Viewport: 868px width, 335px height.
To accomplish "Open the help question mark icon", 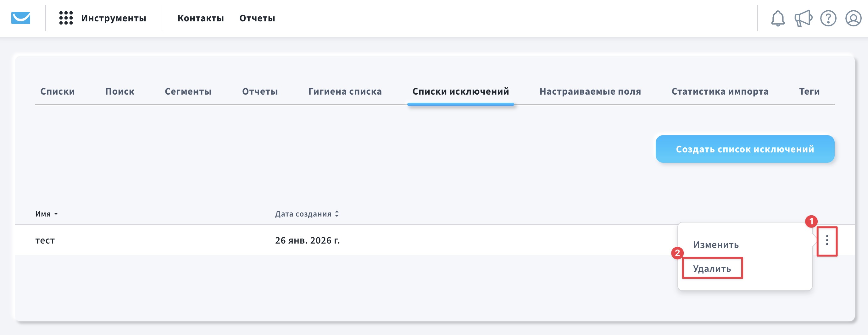I will click(828, 18).
